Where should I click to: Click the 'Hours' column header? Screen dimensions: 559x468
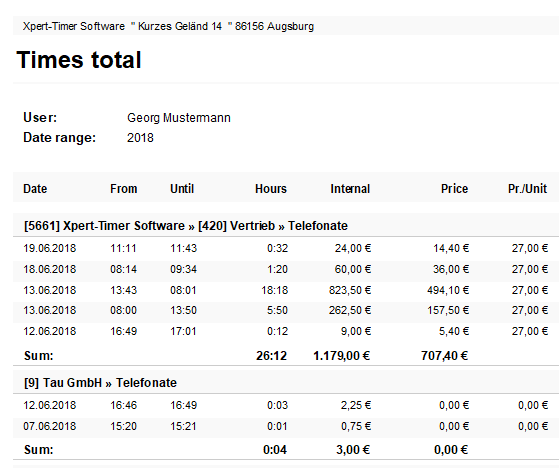[x=271, y=189]
